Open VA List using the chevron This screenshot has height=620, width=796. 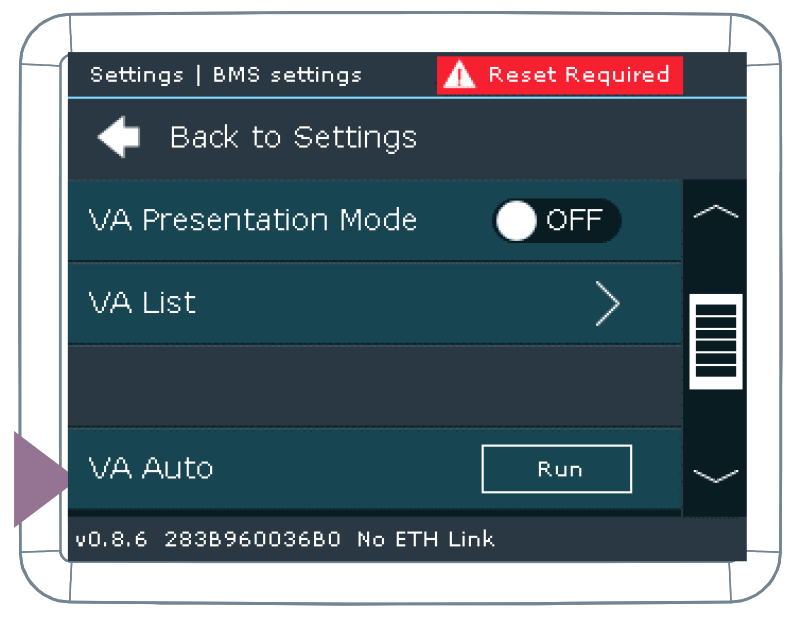607,304
